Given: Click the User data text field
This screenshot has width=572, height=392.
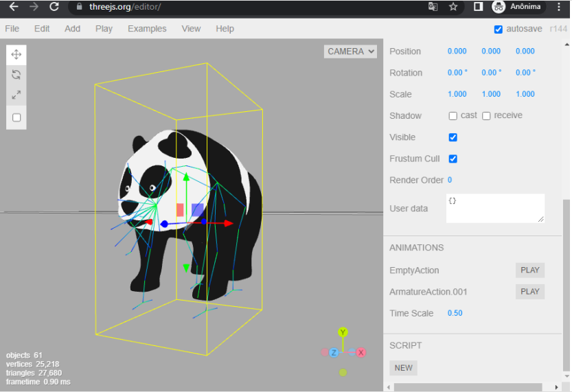Looking at the screenshot, I should pos(494,208).
